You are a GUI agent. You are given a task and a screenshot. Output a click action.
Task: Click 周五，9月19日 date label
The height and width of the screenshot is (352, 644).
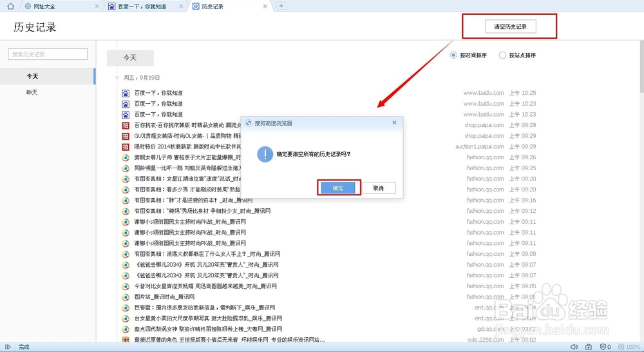[x=142, y=77]
